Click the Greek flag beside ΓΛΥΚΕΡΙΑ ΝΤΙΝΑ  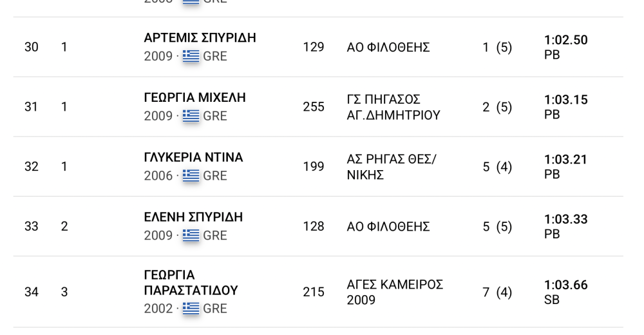pos(191,175)
